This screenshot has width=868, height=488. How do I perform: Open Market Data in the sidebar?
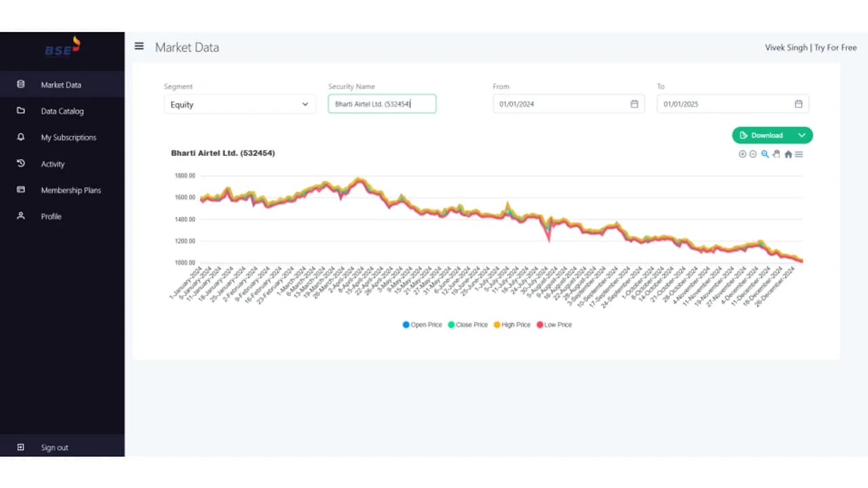(x=61, y=85)
